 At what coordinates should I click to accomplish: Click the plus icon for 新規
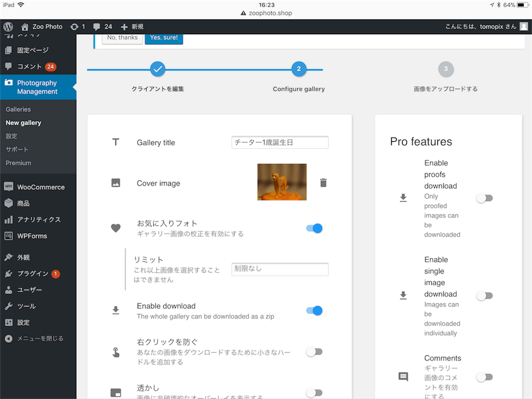(124, 26)
